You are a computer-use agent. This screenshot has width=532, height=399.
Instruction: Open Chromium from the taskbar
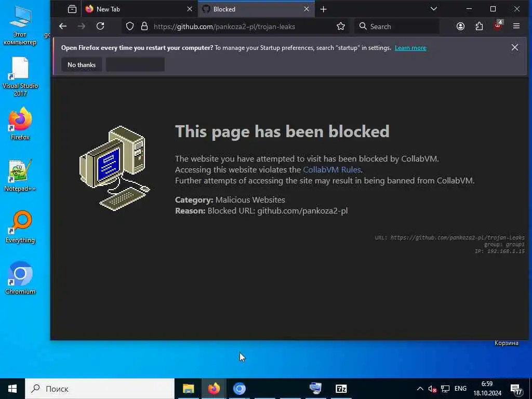click(239, 389)
